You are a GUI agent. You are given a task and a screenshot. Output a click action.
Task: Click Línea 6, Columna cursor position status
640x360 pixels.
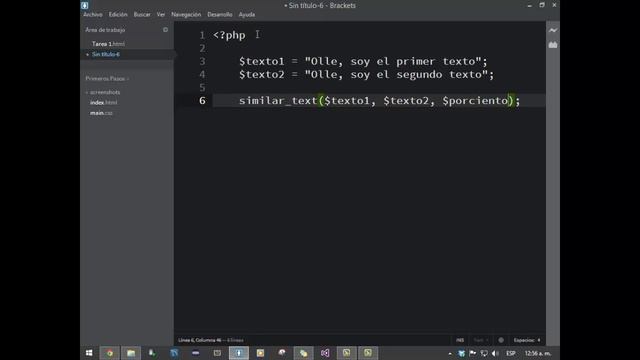pyautogui.click(x=200, y=340)
